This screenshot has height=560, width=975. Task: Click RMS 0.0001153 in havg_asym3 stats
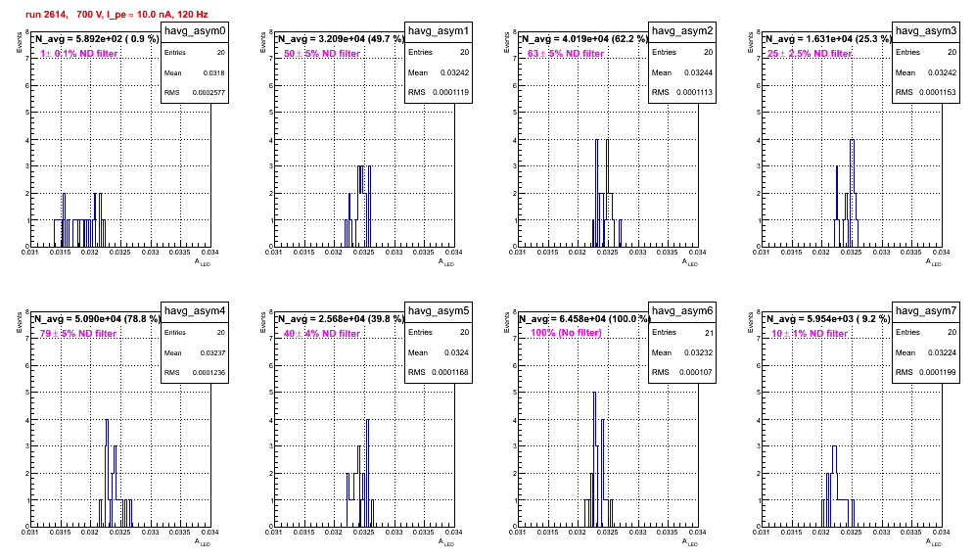[x=926, y=93]
